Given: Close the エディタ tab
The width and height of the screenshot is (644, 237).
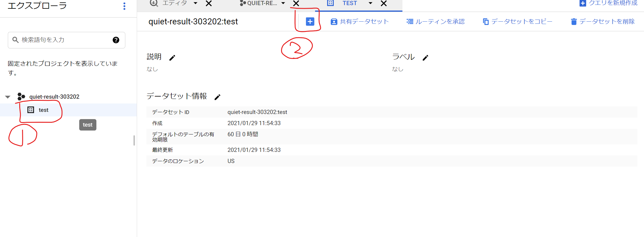Looking at the screenshot, I should 209,3.
